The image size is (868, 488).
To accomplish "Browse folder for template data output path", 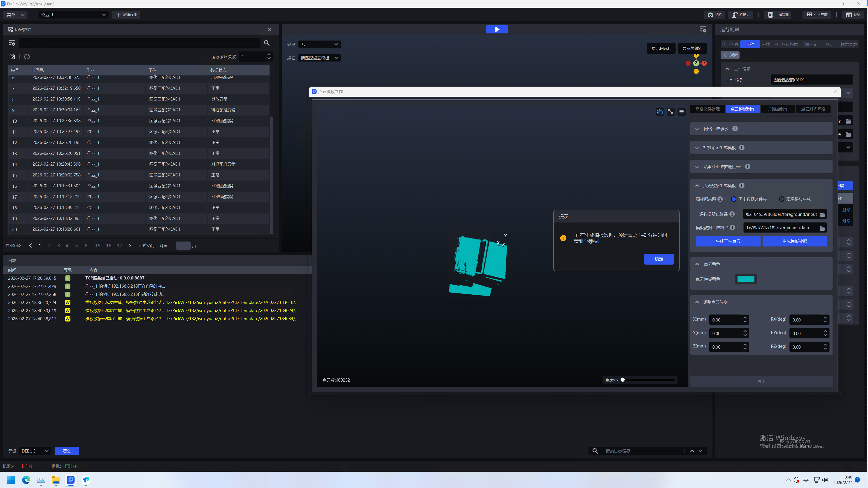I will tap(822, 228).
